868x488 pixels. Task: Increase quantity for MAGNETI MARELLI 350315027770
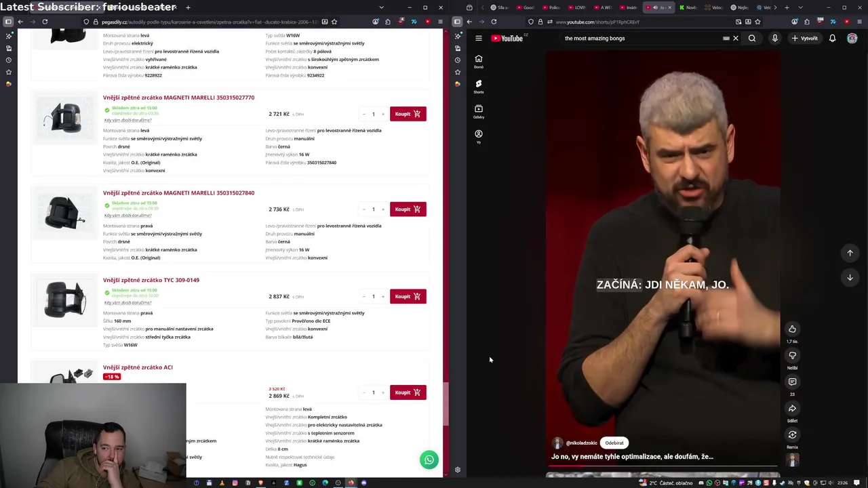click(382, 114)
